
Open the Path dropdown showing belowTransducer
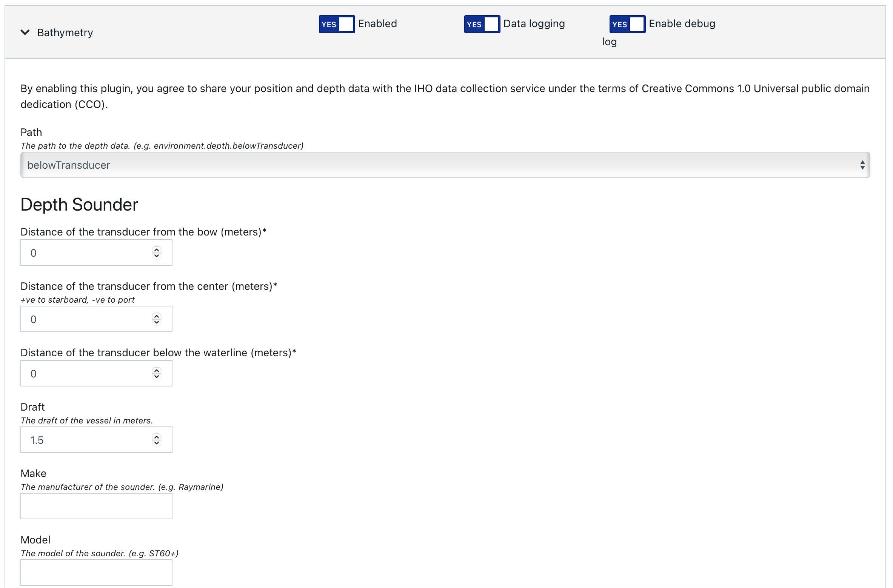pos(445,165)
